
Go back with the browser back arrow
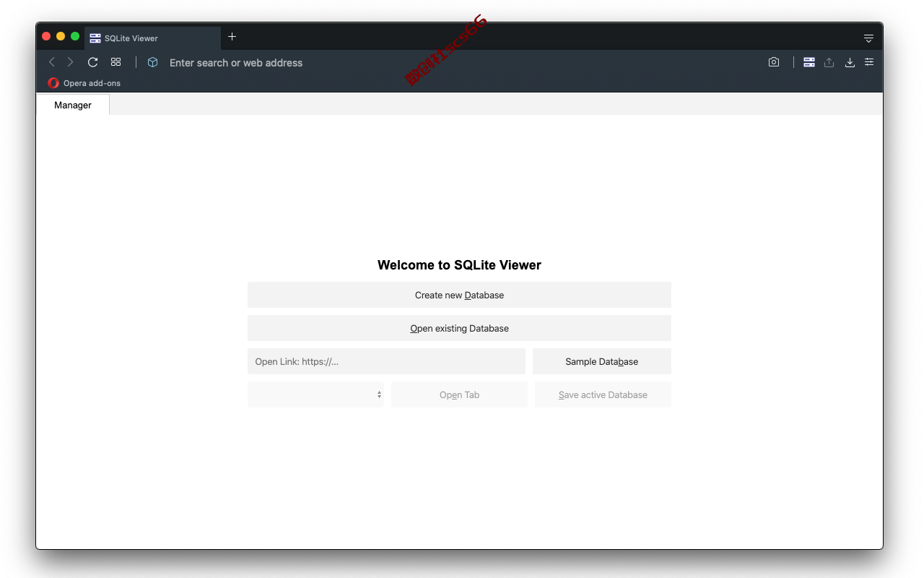[x=51, y=62]
